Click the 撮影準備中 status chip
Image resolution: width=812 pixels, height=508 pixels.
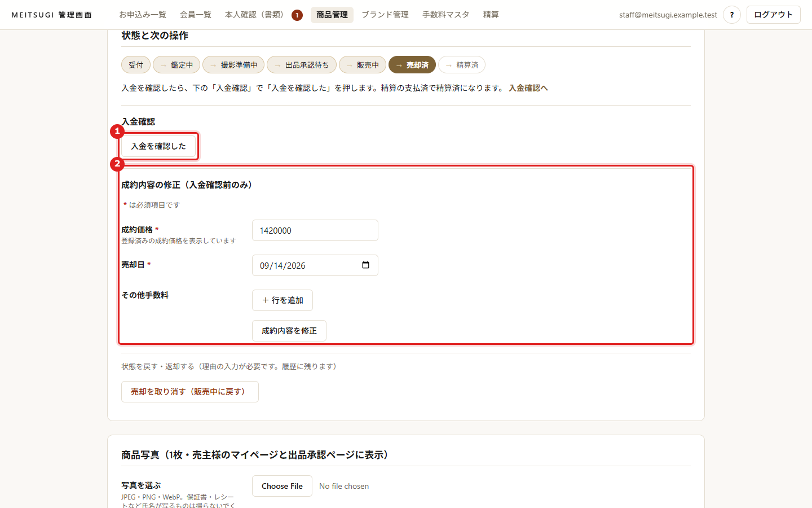(233, 65)
